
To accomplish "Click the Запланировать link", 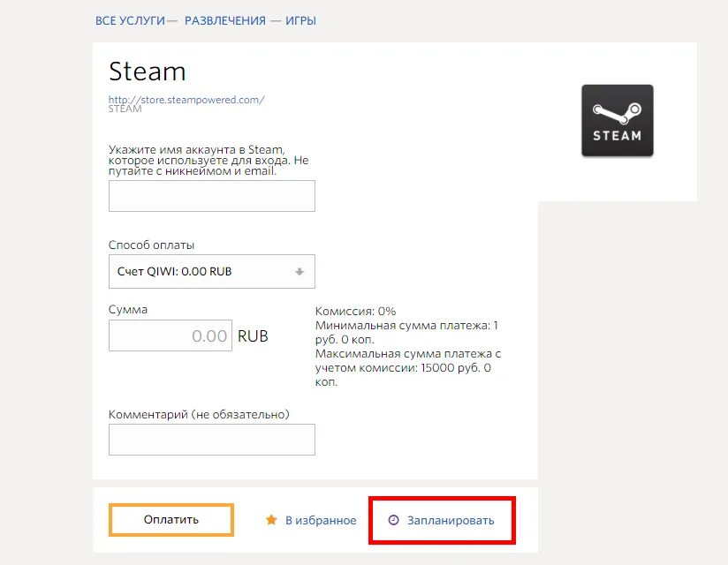I will point(451,521).
